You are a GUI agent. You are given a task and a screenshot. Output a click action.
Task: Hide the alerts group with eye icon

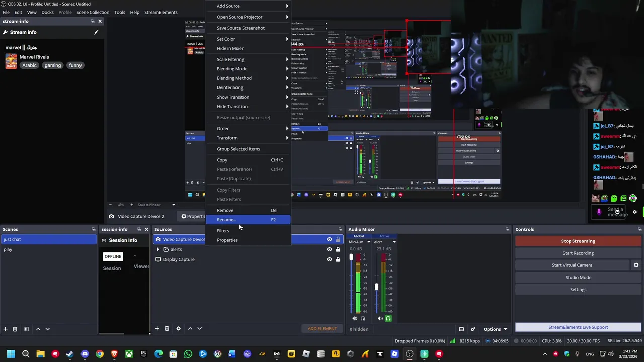click(x=329, y=249)
